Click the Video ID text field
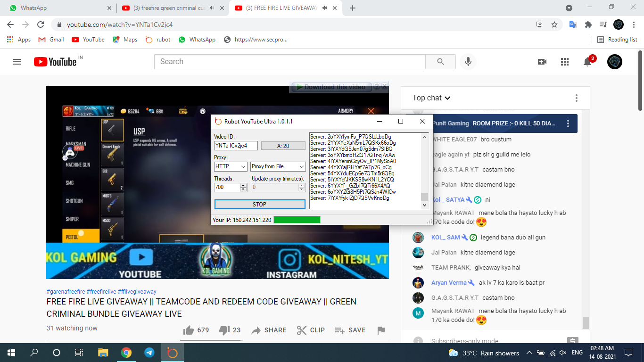644x362 pixels. click(236, 146)
